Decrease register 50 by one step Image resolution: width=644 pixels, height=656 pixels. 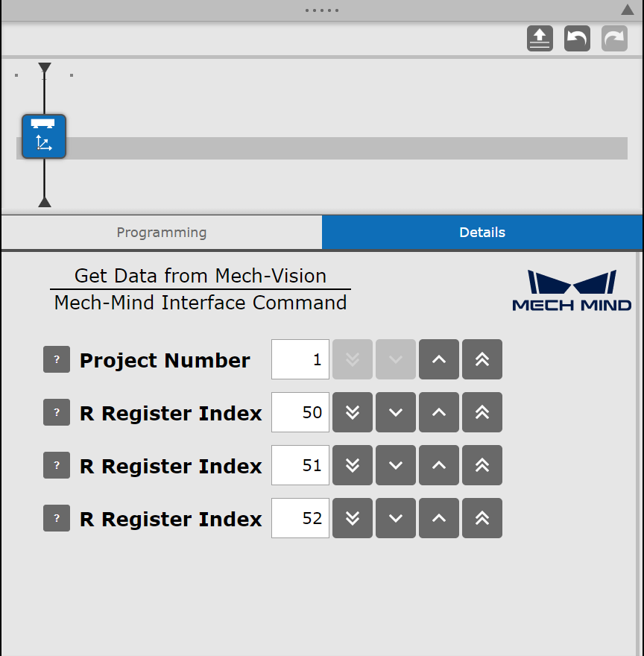[396, 412]
